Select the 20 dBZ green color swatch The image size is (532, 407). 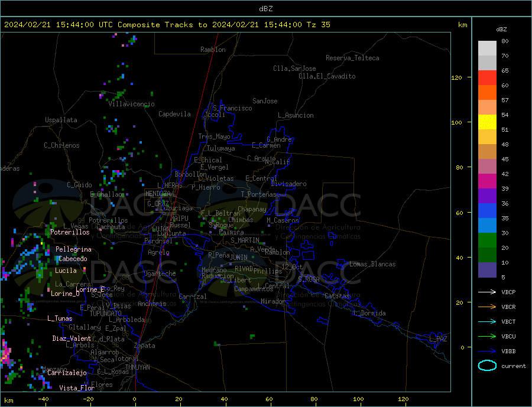(x=487, y=255)
